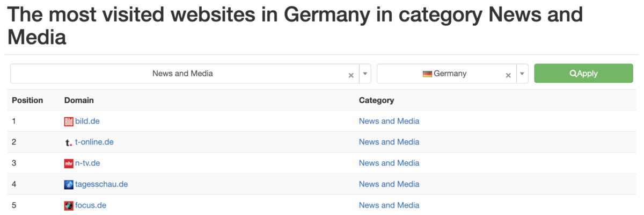Open News and Media category for n-tv.de
This screenshot has width=644, height=215.
click(389, 163)
